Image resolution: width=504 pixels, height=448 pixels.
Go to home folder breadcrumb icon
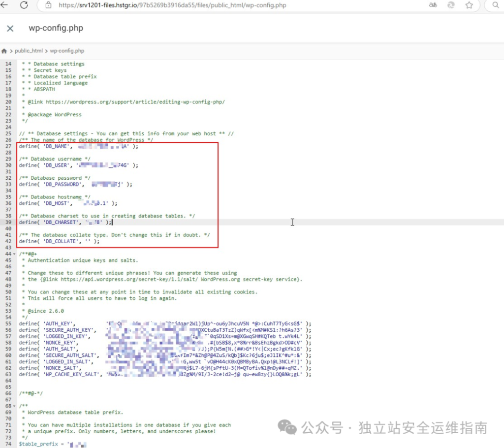(4, 51)
